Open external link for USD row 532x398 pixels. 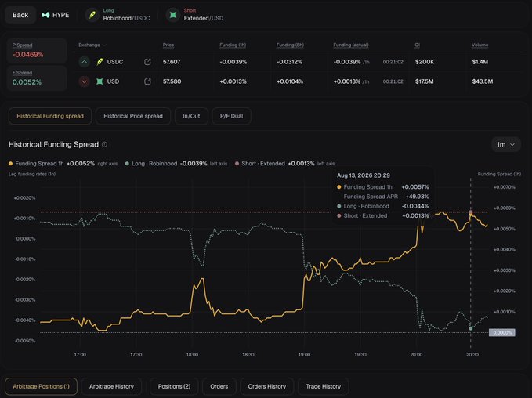click(147, 81)
